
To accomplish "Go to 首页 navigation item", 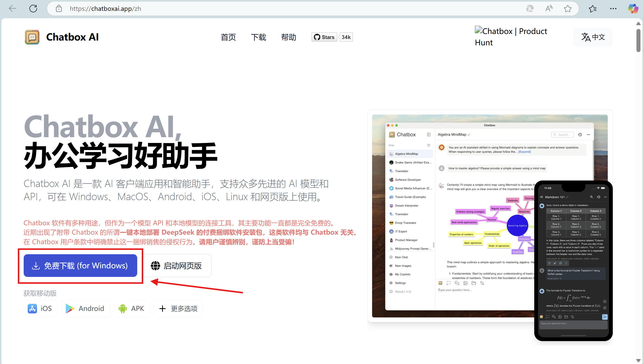I will tap(228, 37).
